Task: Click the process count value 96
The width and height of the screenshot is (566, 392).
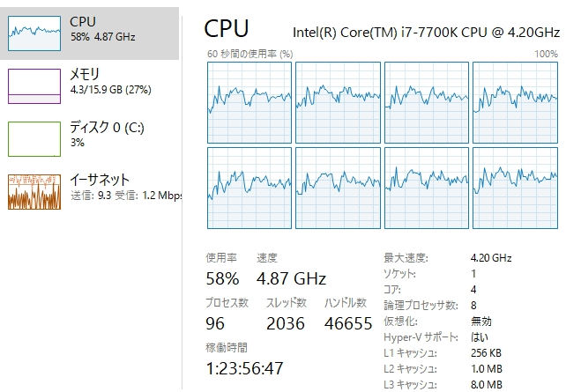Action: [x=217, y=323]
